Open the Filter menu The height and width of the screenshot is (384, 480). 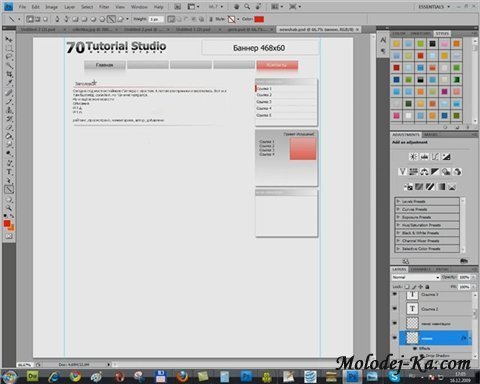click(104, 7)
